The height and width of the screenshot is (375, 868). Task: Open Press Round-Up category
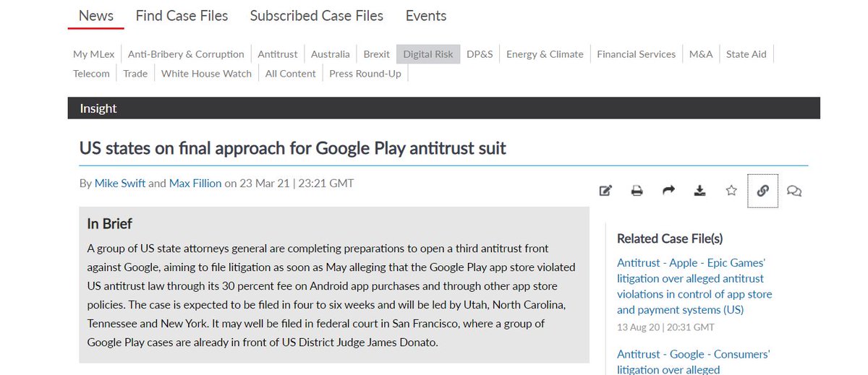coord(365,74)
